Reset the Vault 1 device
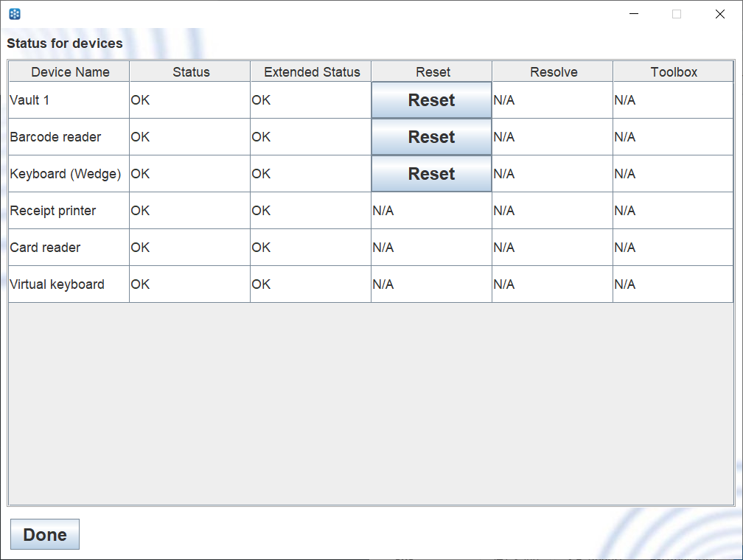 (x=431, y=100)
